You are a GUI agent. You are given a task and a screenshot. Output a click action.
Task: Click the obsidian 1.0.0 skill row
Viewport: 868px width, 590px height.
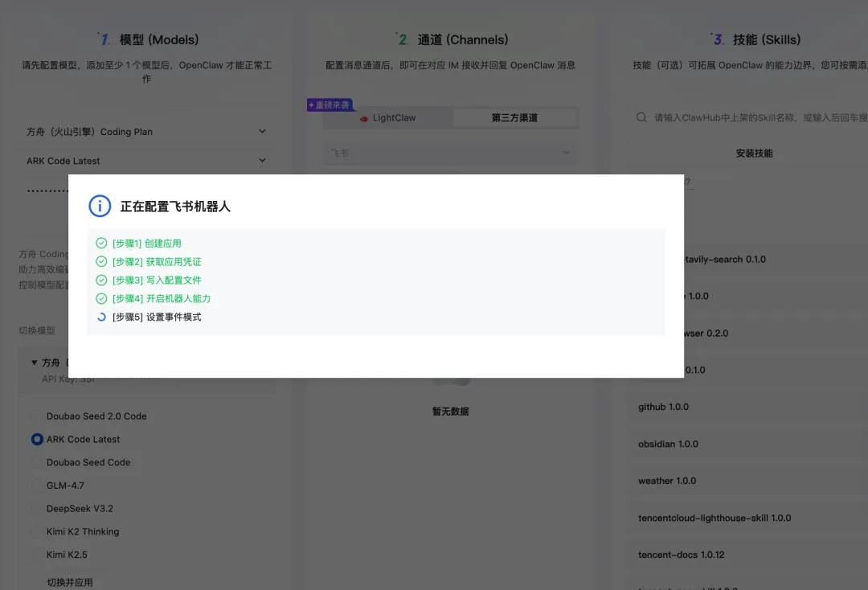point(747,444)
